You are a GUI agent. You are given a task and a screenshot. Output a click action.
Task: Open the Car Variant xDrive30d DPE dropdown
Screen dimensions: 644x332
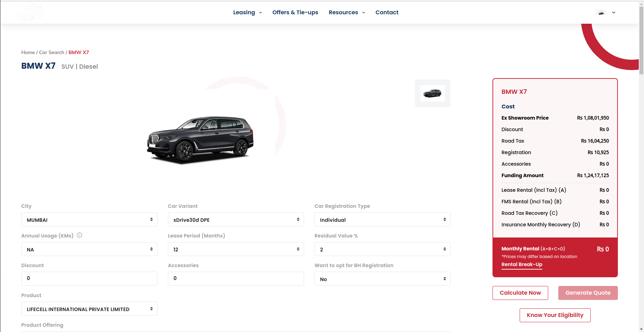pyautogui.click(x=236, y=219)
